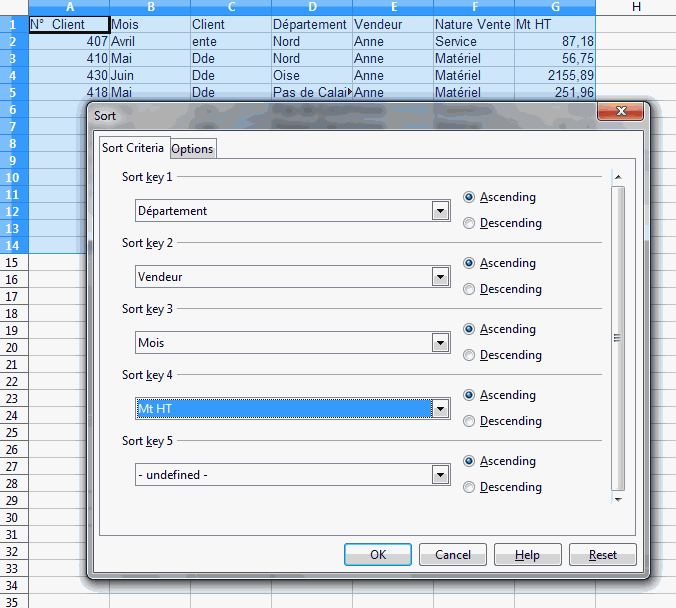This screenshot has height=608, width=676.
Task: Expand Sort key 4 Mt HT dropdown
Action: click(439, 409)
